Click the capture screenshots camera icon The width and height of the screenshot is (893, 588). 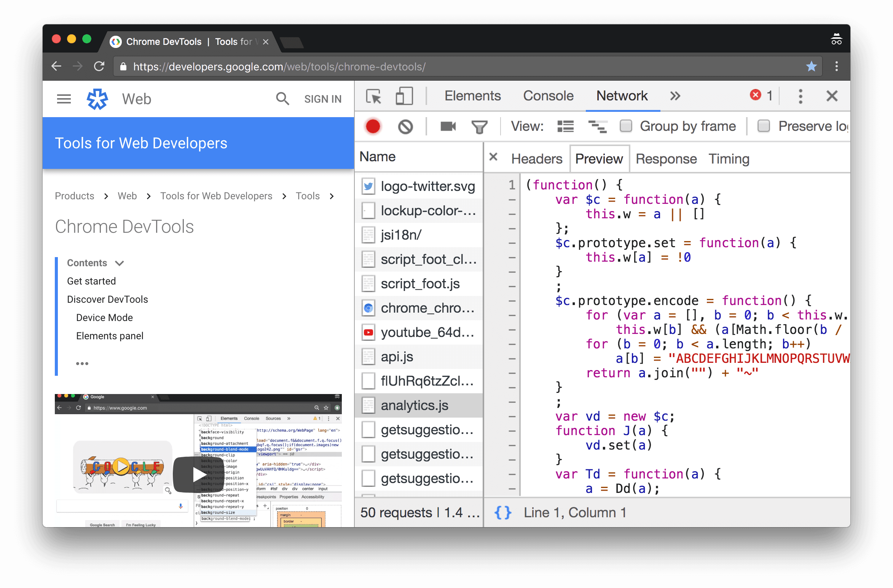pos(448,126)
